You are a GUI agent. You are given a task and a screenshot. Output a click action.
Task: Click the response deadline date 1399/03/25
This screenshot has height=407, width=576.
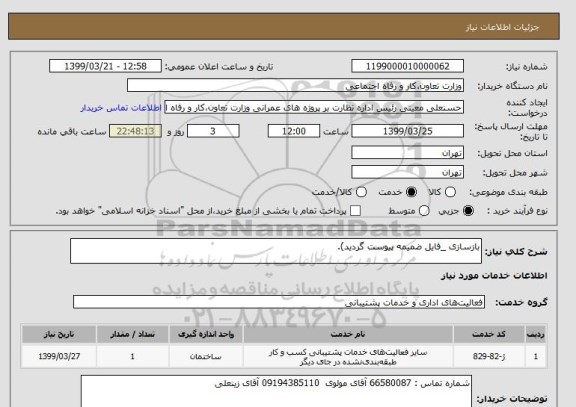tap(407, 131)
